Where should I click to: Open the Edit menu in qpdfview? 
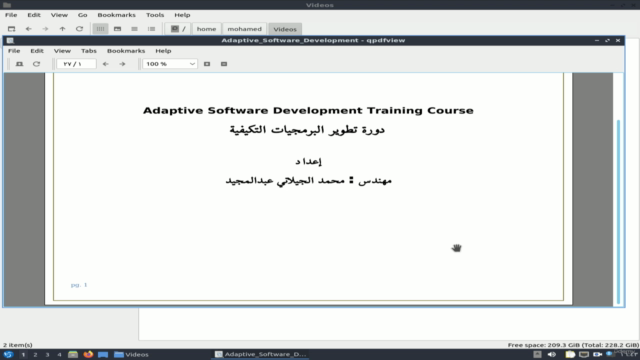pyautogui.click(x=37, y=51)
